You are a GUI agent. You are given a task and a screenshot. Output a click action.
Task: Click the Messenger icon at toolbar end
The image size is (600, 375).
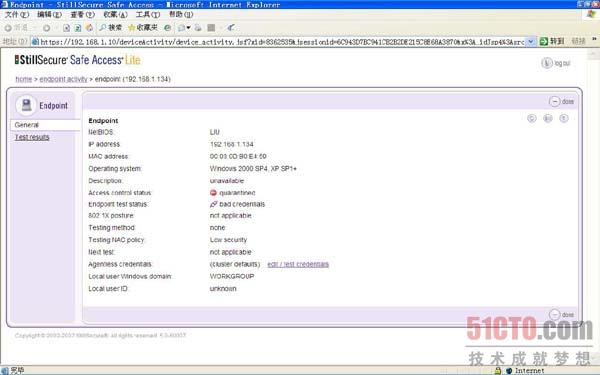click(231, 28)
